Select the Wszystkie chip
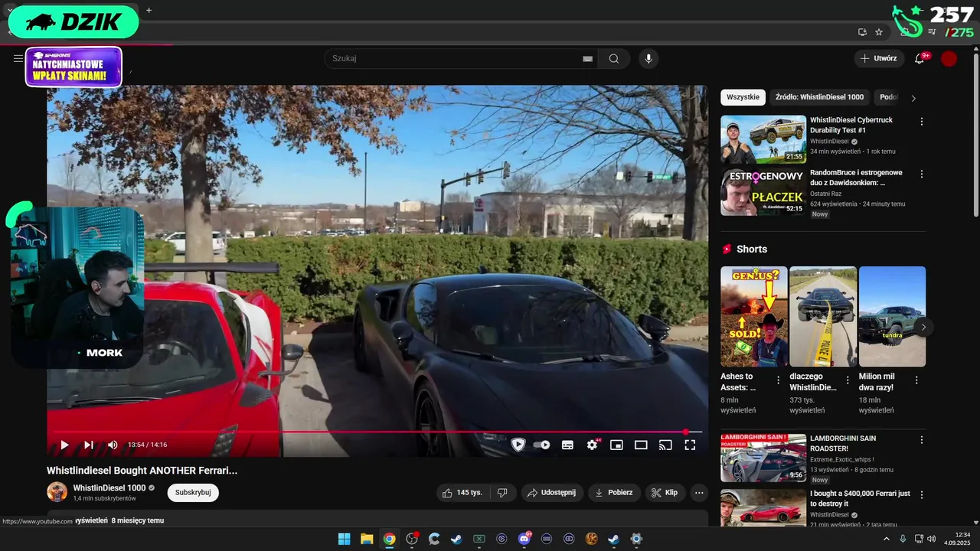980x551 pixels. tap(743, 97)
